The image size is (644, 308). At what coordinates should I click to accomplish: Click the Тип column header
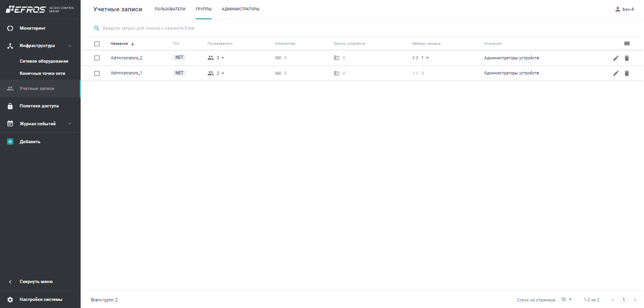(176, 43)
